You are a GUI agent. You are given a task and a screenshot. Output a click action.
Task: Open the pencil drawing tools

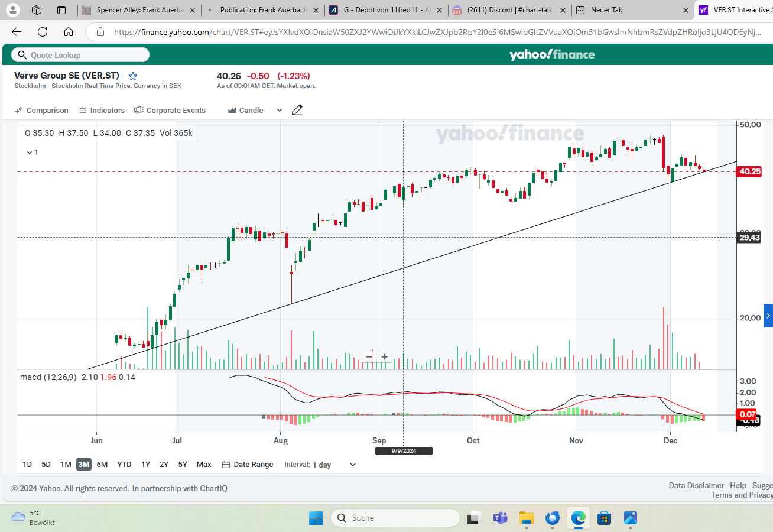pos(297,110)
